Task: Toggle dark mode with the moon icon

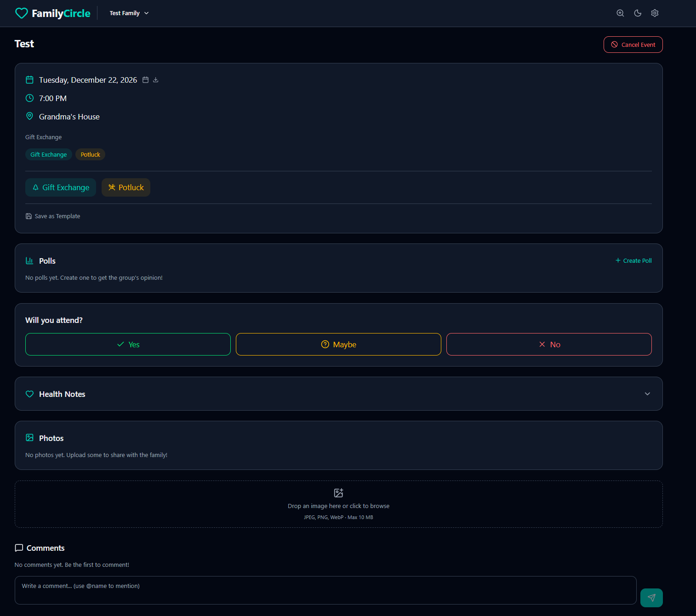Action: click(638, 13)
